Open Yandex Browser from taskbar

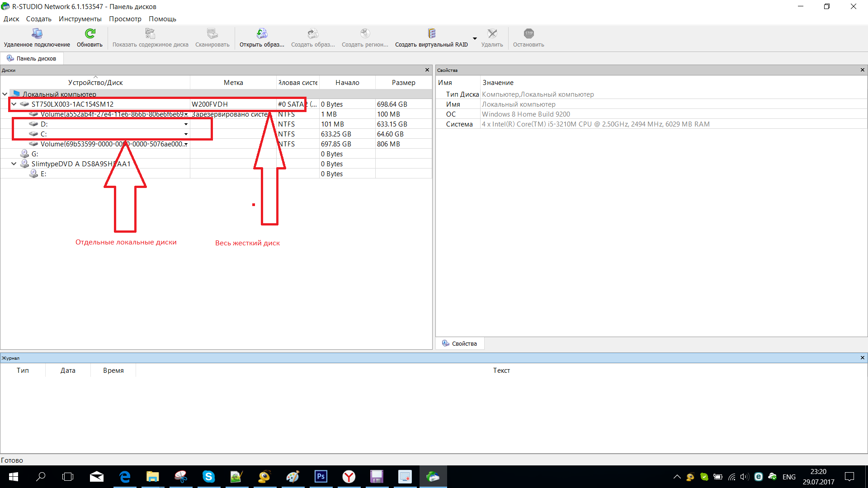coord(349,477)
